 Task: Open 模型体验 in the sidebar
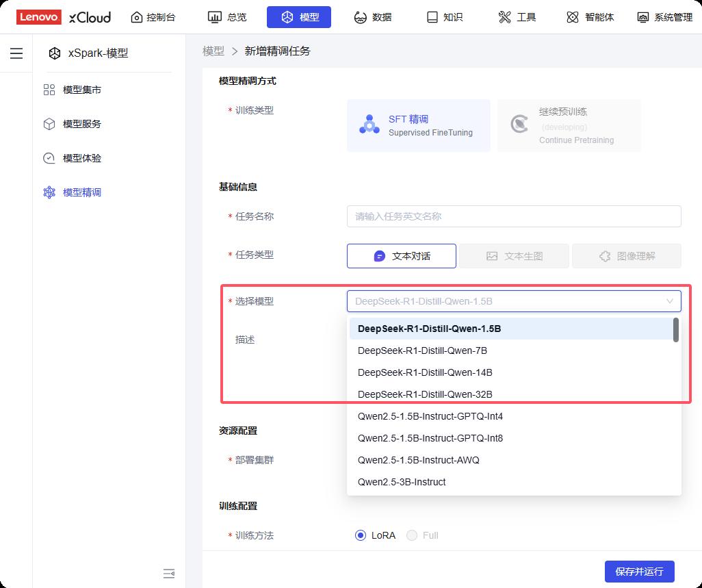click(82, 158)
